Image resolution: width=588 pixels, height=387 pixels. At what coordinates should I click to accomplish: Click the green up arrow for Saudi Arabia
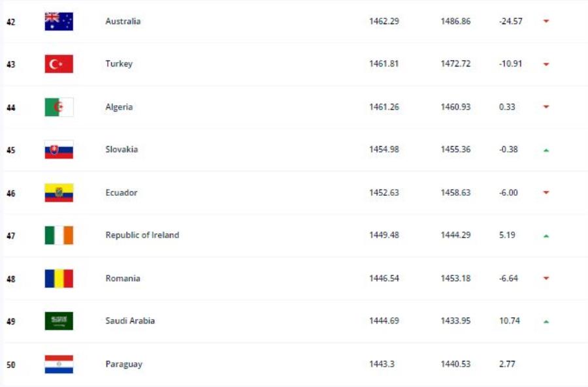(x=546, y=322)
